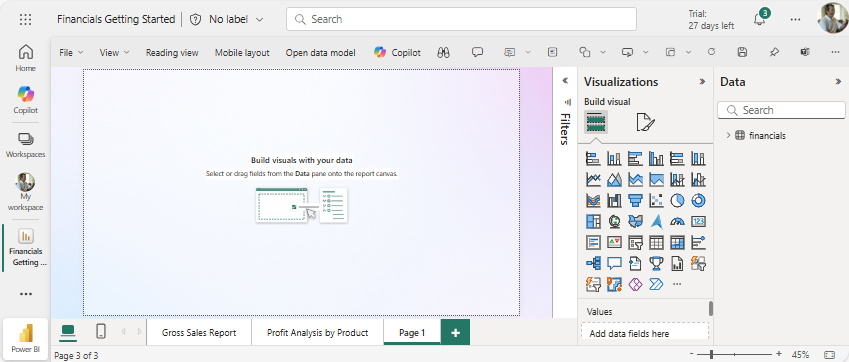Open the No label sensitivity dropdown
This screenshot has width=849, height=362.
[x=227, y=19]
